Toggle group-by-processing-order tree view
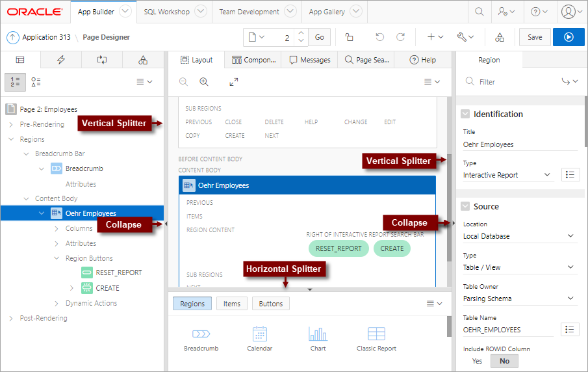Screen dimensions: 588x372 [15, 82]
